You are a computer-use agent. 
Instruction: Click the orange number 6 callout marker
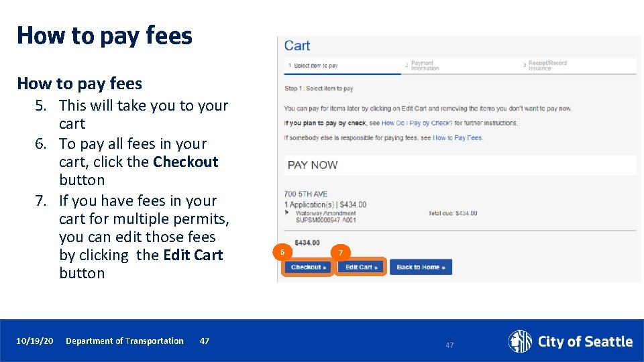coord(282,252)
